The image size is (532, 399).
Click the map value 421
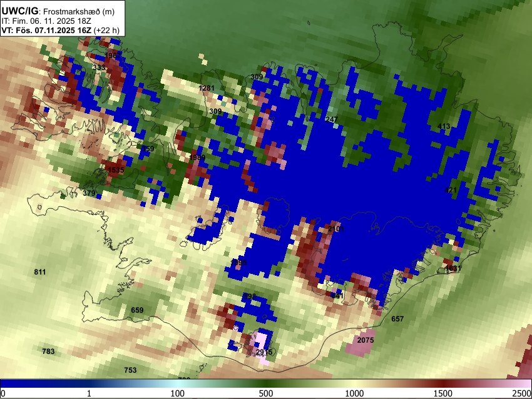click(451, 190)
